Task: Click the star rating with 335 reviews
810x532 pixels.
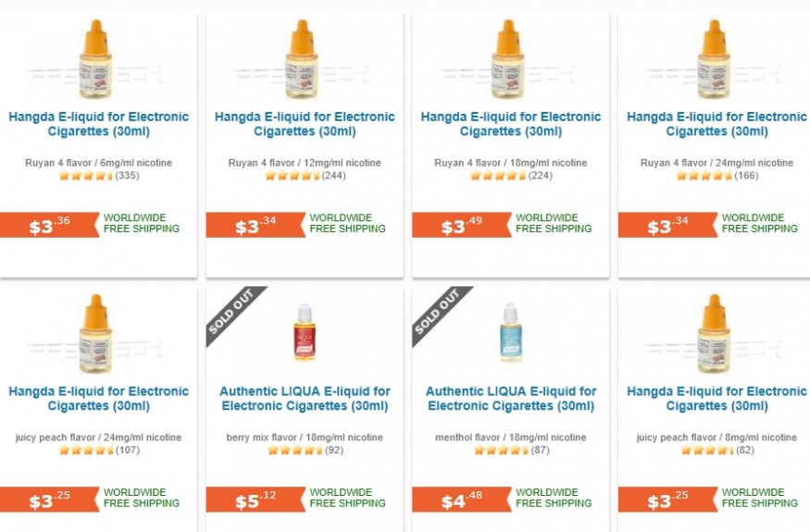Action: click(x=85, y=176)
